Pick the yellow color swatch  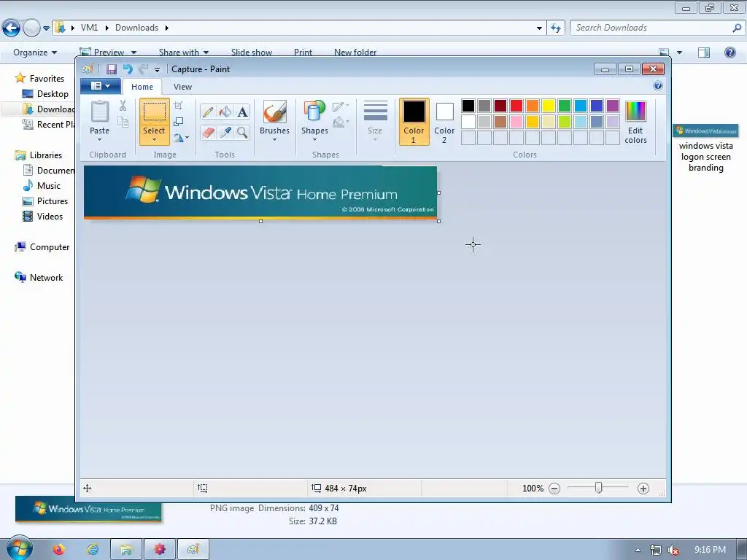tap(549, 106)
